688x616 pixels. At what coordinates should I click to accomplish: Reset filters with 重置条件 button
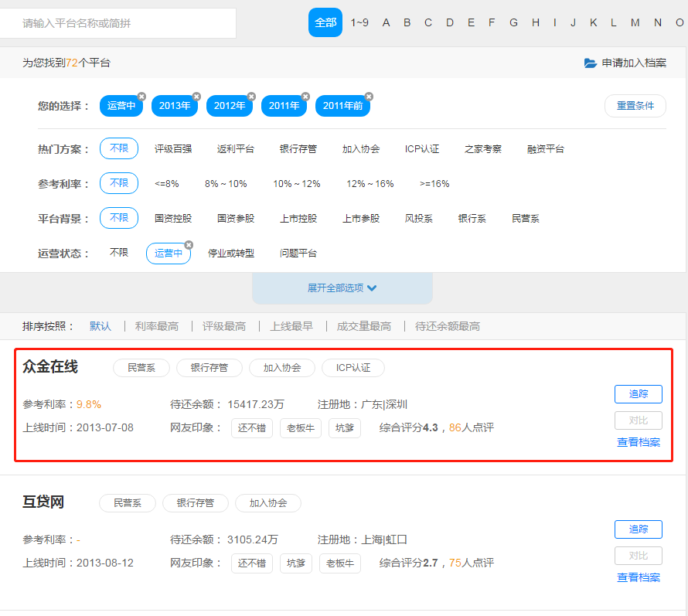(x=635, y=106)
